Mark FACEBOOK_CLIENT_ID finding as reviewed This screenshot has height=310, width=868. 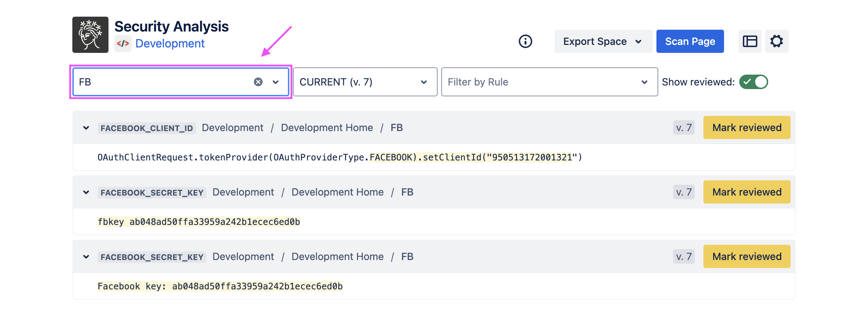click(x=746, y=127)
